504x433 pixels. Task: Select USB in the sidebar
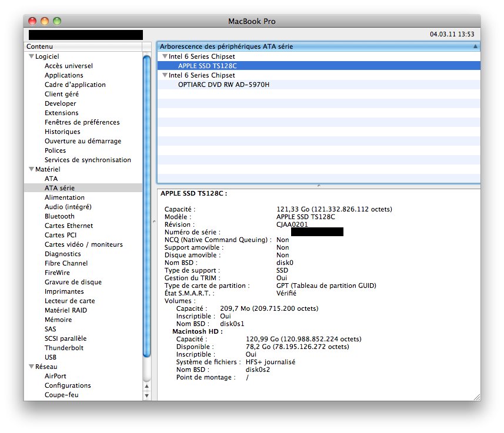(51, 357)
